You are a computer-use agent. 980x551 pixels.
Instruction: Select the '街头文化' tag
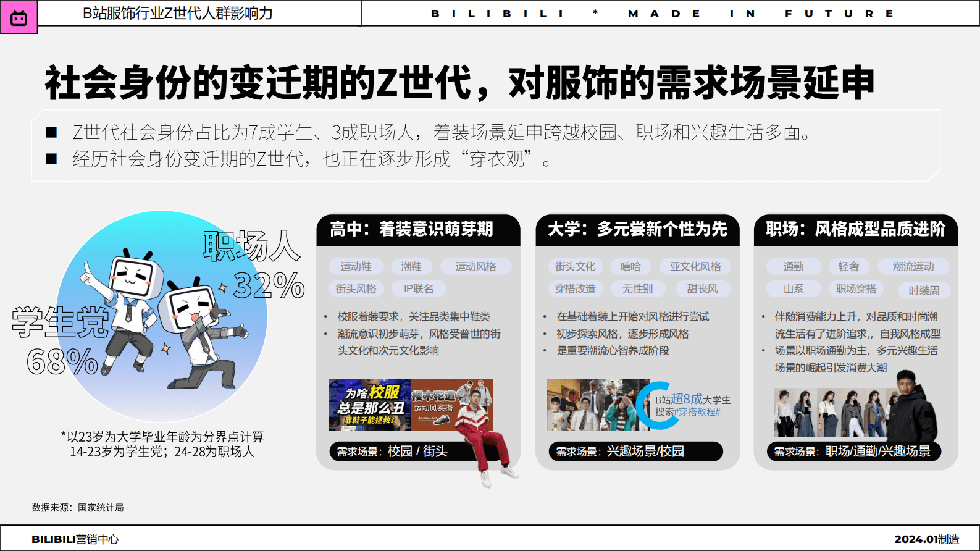point(575,266)
